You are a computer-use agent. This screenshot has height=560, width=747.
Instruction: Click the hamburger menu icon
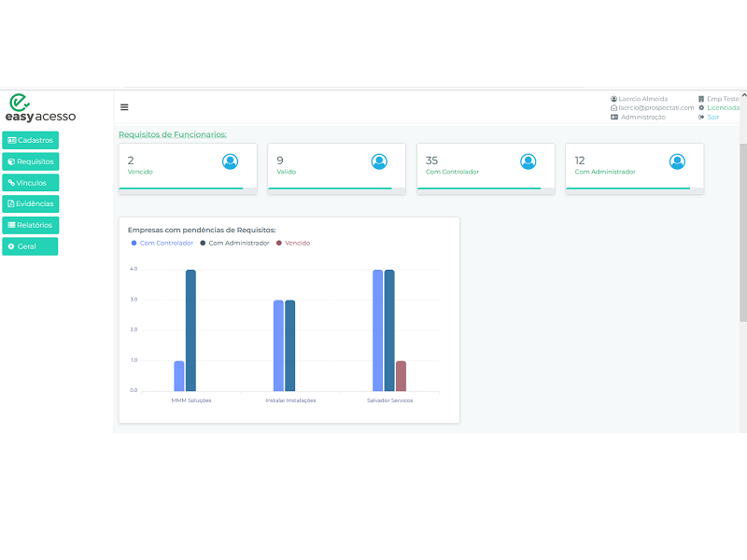point(124,107)
